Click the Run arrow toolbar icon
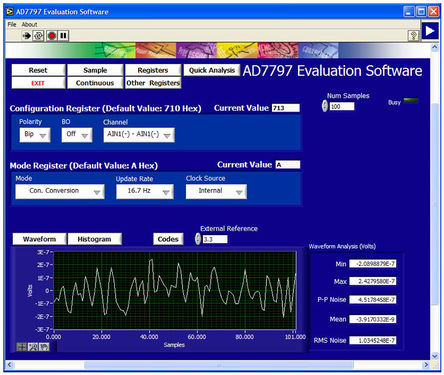The width and height of the screenshot is (444, 375). (27, 36)
